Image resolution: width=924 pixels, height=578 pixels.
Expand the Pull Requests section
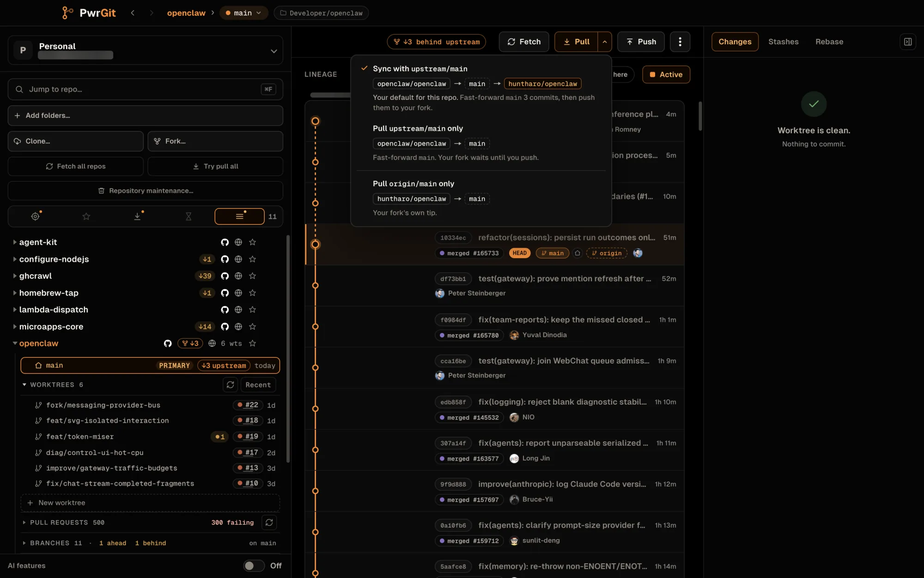click(24, 523)
